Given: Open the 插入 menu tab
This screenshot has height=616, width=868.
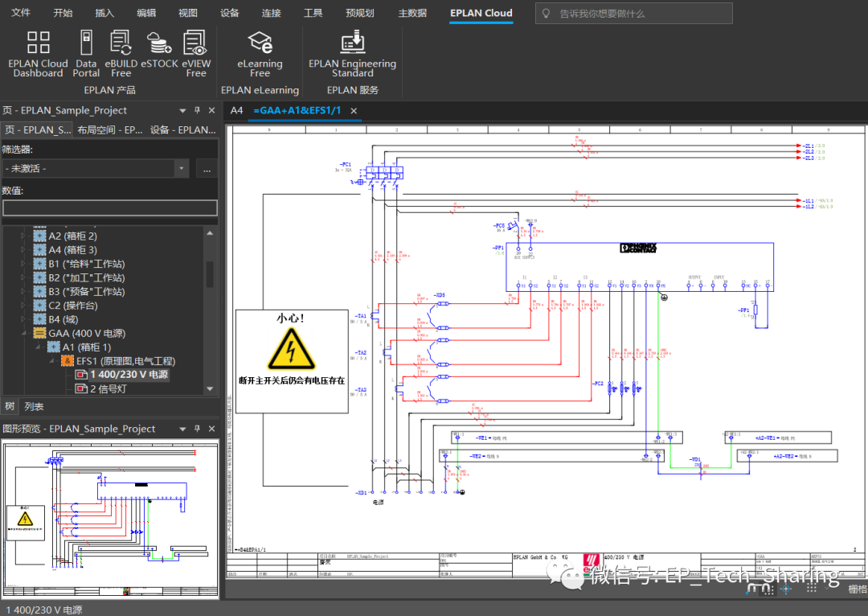Looking at the screenshot, I should [x=104, y=13].
